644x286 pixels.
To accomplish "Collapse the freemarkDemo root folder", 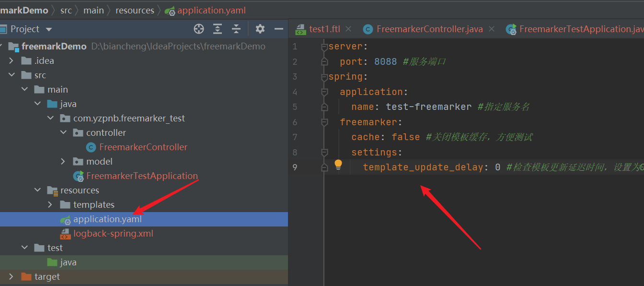I will tap(1, 47).
